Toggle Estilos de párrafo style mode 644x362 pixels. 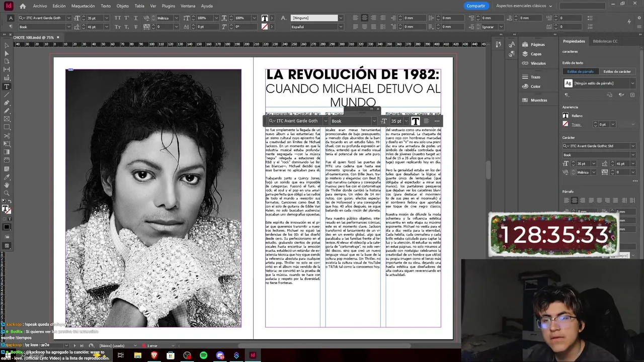tap(580, 71)
